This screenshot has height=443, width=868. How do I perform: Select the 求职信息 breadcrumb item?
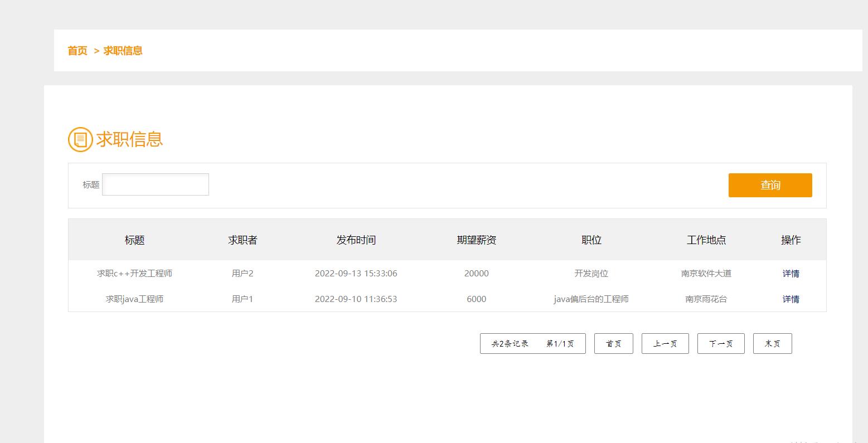[122, 51]
